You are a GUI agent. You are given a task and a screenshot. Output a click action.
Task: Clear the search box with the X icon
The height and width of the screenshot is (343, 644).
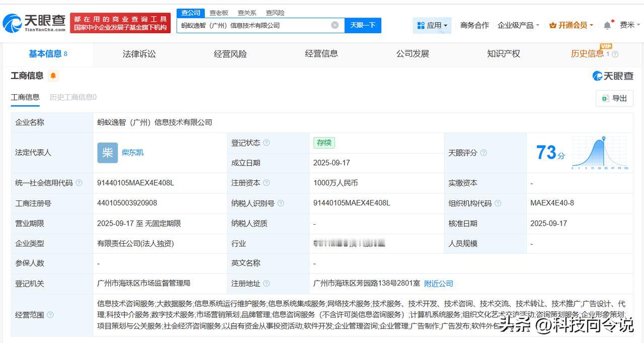(335, 25)
